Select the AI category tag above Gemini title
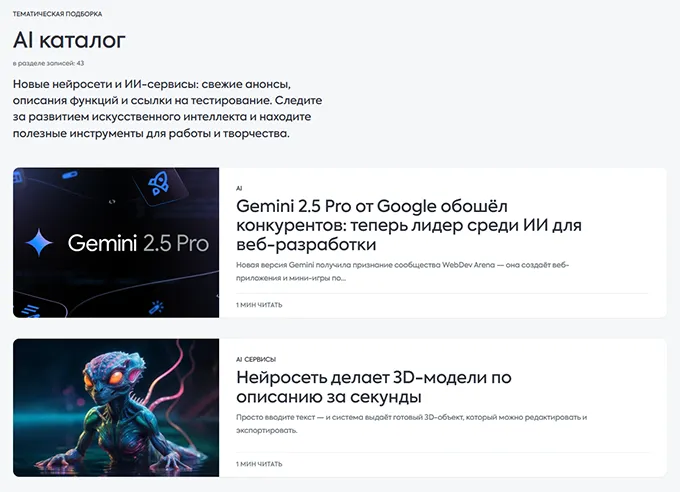This screenshot has width=680, height=492. click(x=239, y=188)
